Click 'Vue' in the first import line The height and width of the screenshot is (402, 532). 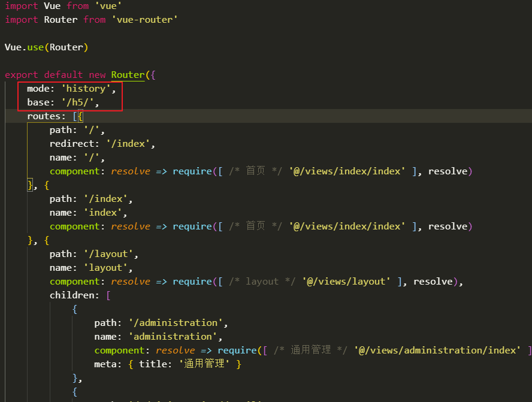[x=52, y=6]
